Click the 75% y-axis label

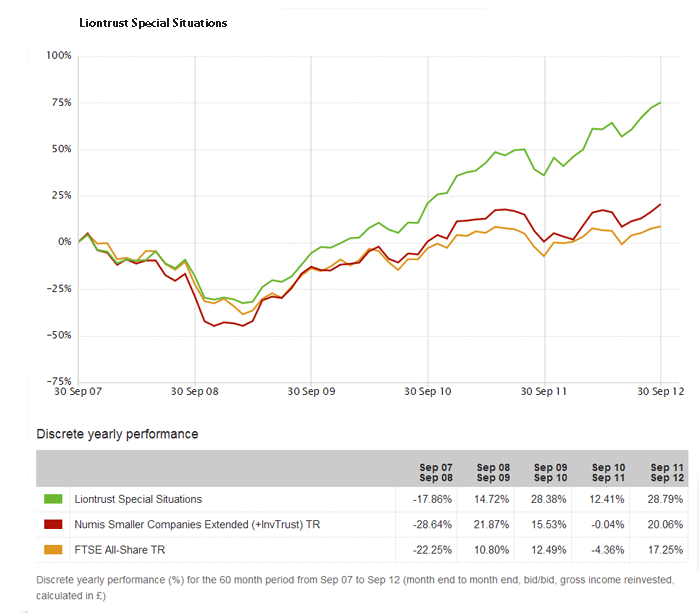[61, 102]
